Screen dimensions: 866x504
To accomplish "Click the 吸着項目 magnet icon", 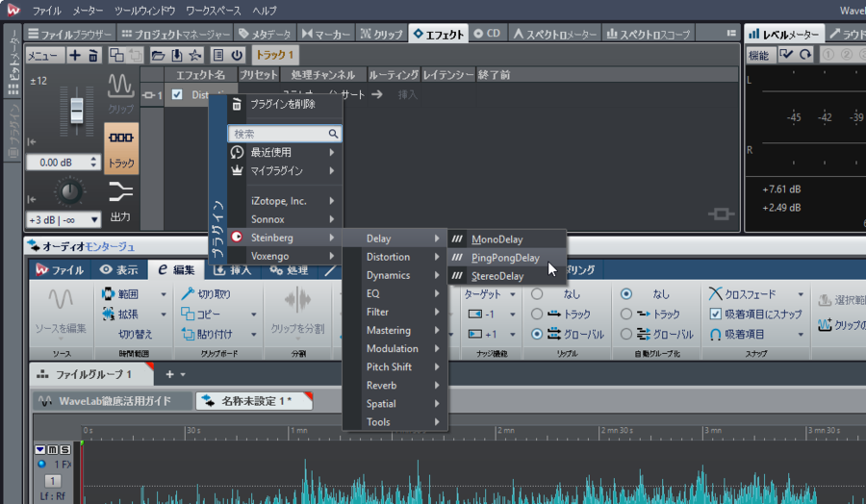I will 715,334.
